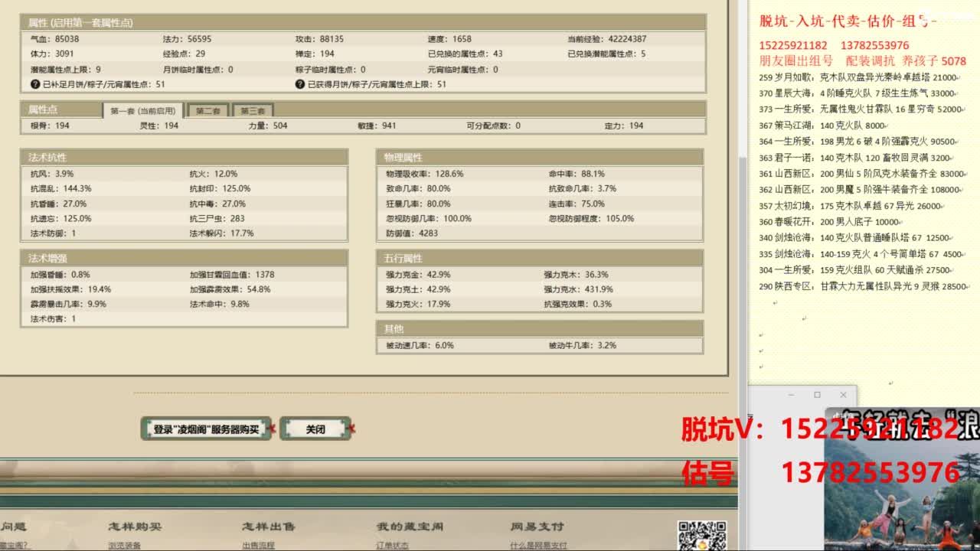This screenshot has height=551, width=980.
Task: Switch to 第一套 (当前启用) attribute tab
Action: click(143, 110)
